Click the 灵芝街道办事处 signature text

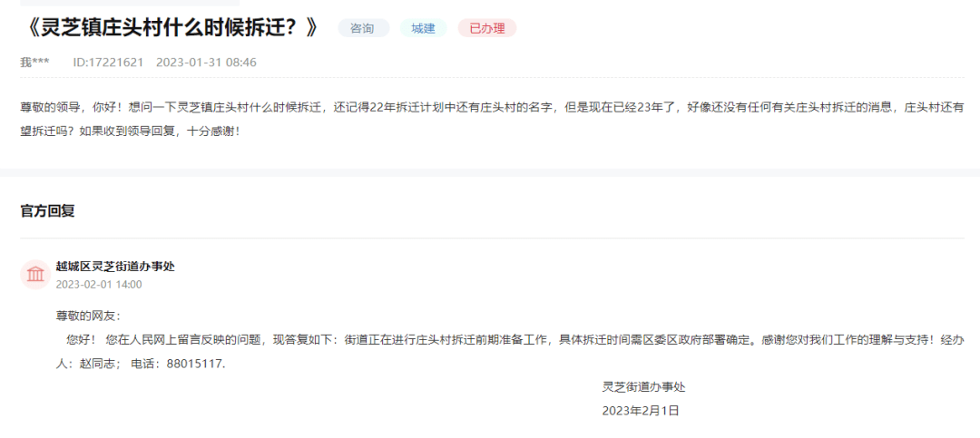tap(643, 387)
